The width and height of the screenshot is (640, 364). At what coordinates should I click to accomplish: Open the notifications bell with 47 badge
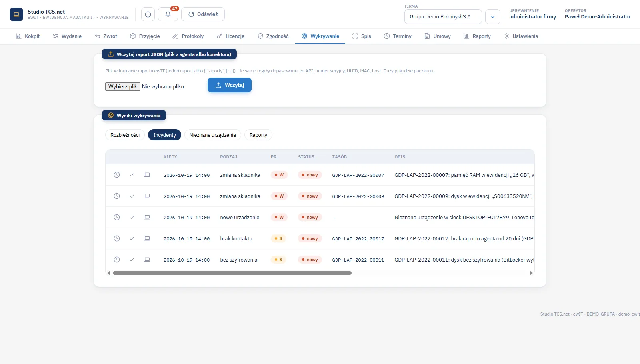pyautogui.click(x=168, y=14)
